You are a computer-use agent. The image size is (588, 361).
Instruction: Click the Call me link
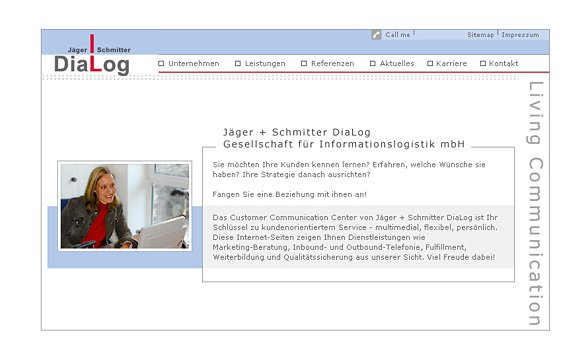click(x=398, y=35)
